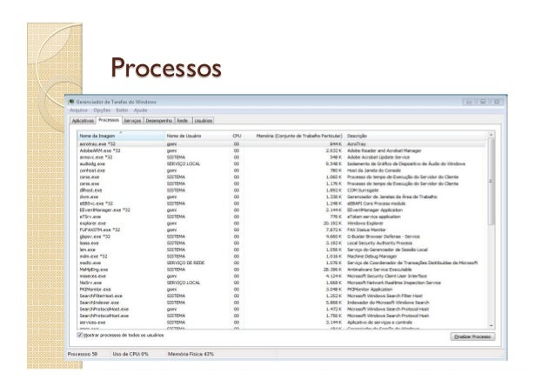Image resolution: width=555 pixels, height=392 pixels.
Task: Select the audiodg.exe process
Action: coord(282,163)
